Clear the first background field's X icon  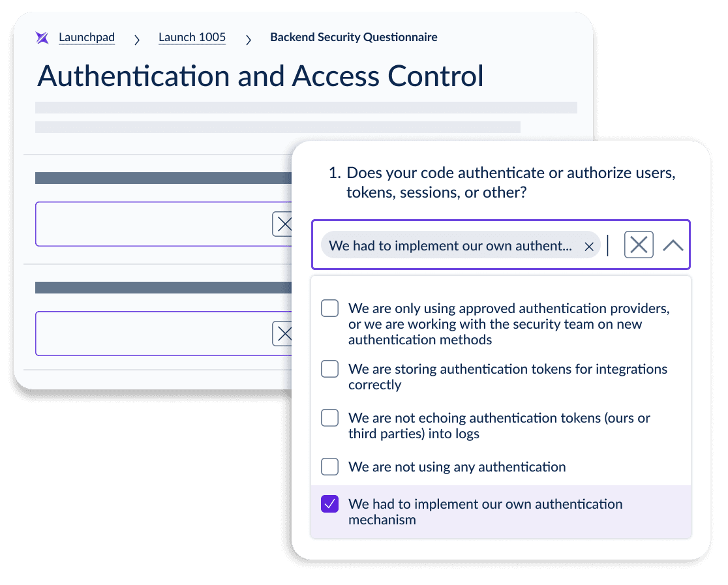(x=284, y=224)
